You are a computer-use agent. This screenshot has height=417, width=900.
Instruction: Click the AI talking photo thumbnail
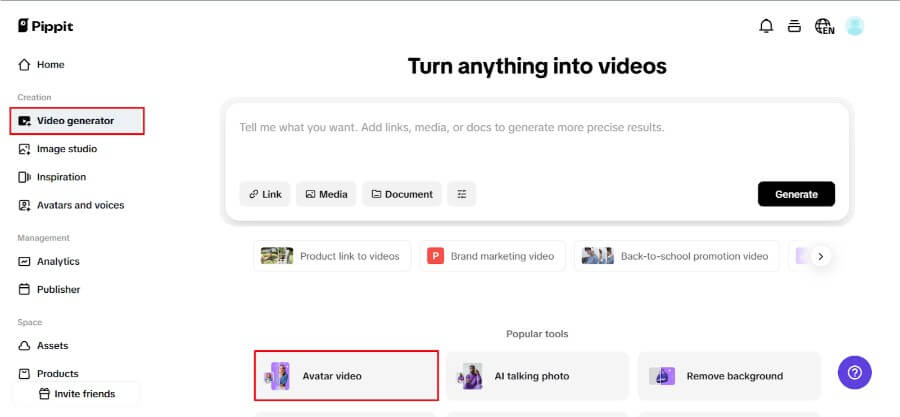pos(469,376)
